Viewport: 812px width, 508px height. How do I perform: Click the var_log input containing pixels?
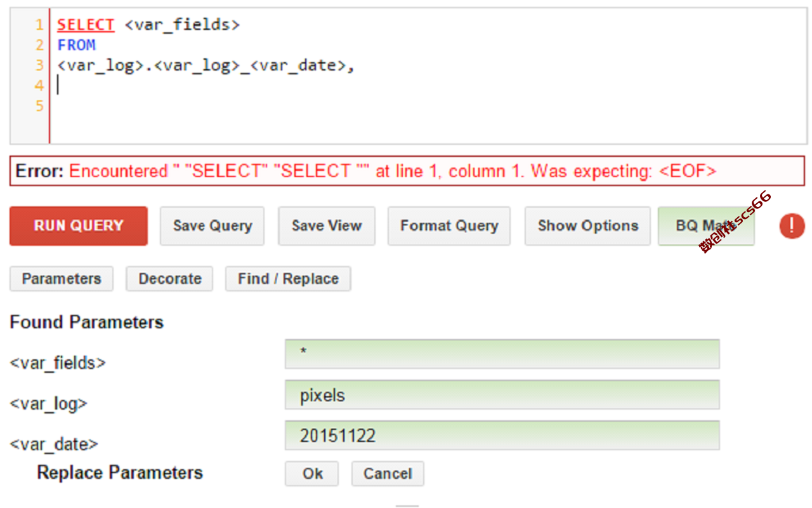(x=502, y=395)
